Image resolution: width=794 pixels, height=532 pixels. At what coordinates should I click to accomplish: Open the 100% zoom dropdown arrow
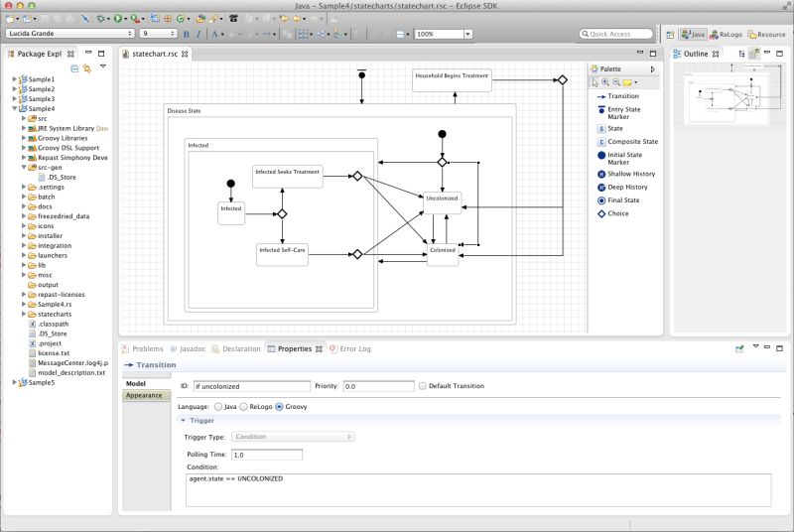pos(467,34)
